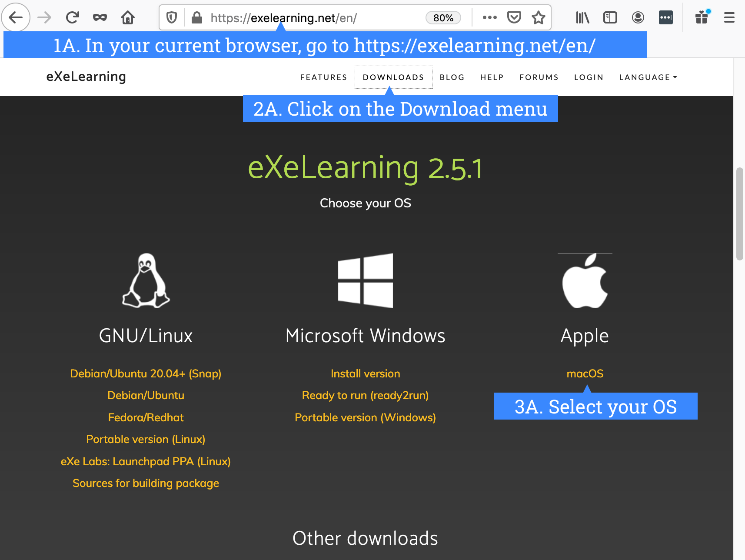Save page to Pocket icon
This screenshot has width=745, height=560.
[514, 17]
